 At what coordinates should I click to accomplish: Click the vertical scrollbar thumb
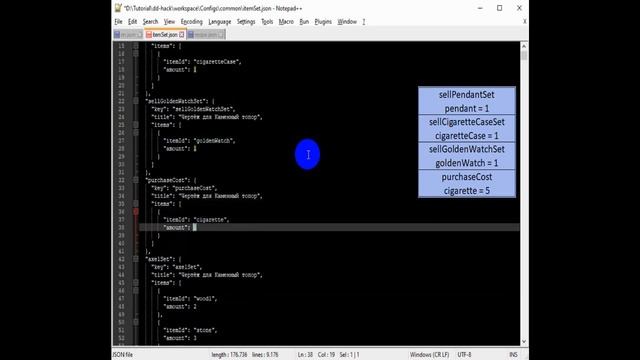point(524,55)
